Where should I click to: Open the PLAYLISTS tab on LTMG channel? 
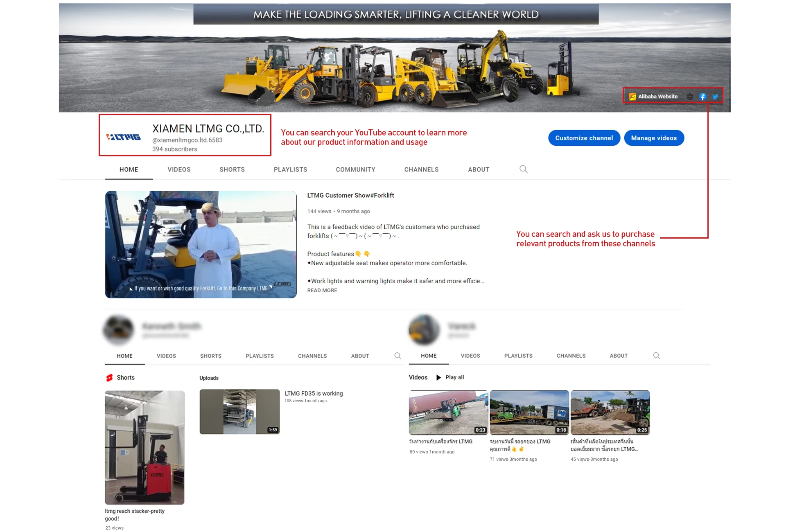(290, 169)
